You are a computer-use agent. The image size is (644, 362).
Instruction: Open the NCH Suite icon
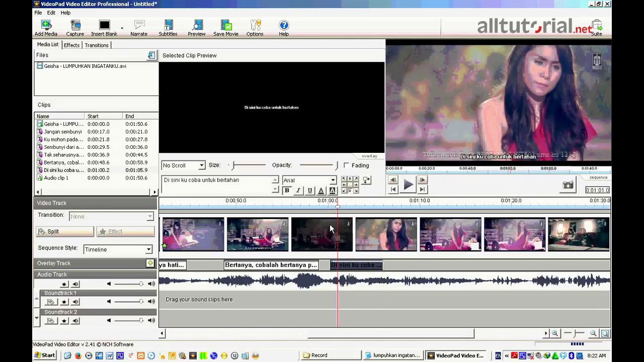click(x=597, y=28)
